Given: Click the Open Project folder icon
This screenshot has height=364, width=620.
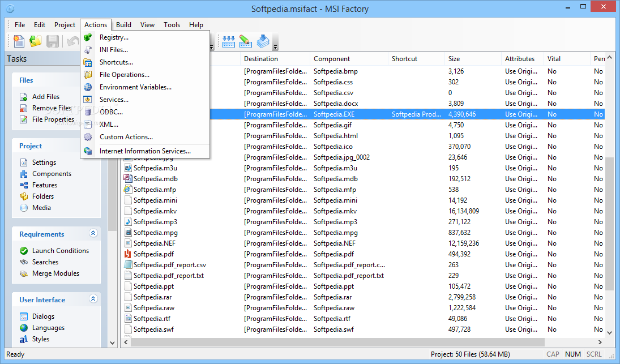Looking at the screenshot, I should pos(36,41).
